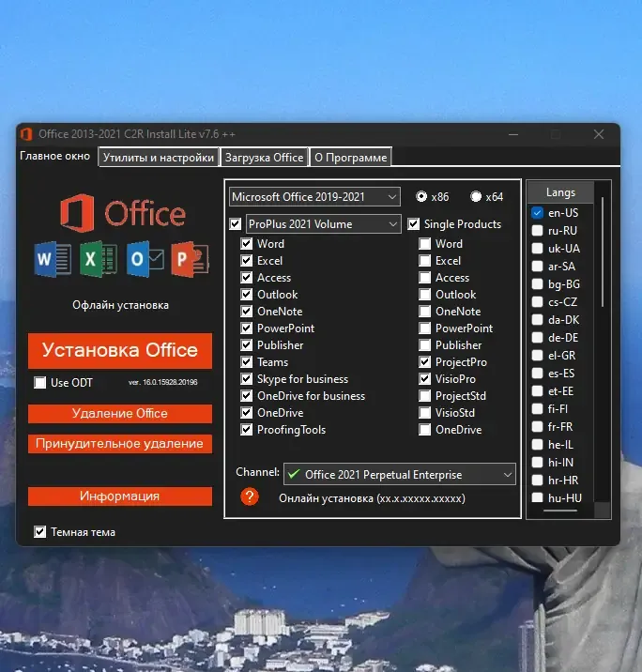The width and height of the screenshot is (642, 672).
Task: Click the orange question mark help icon
Action: [250, 496]
